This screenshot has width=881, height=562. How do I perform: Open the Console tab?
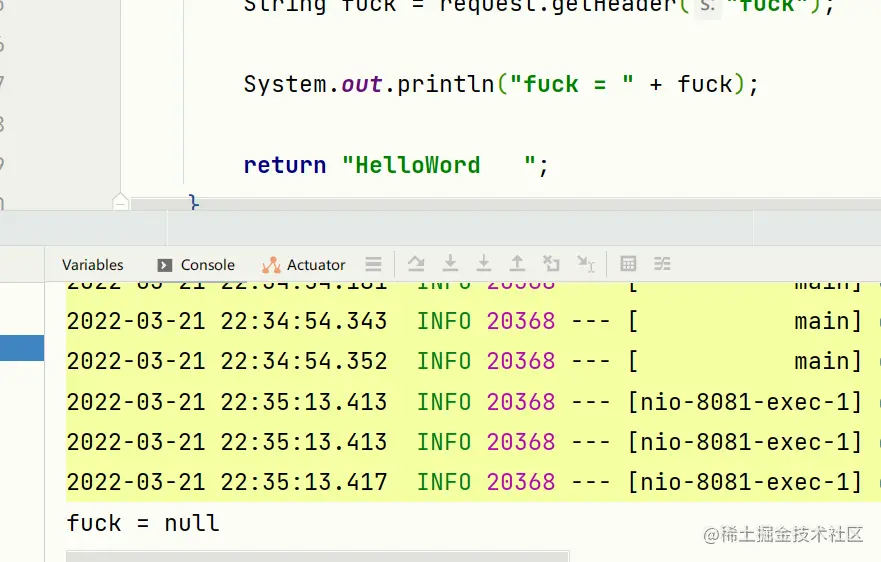[x=196, y=265]
